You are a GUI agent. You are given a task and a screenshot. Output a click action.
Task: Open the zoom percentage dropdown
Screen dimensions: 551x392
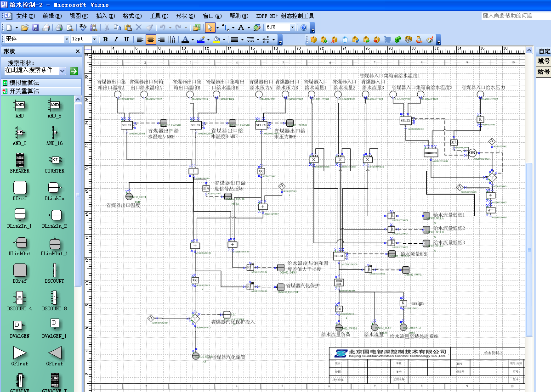click(x=292, y=28)
